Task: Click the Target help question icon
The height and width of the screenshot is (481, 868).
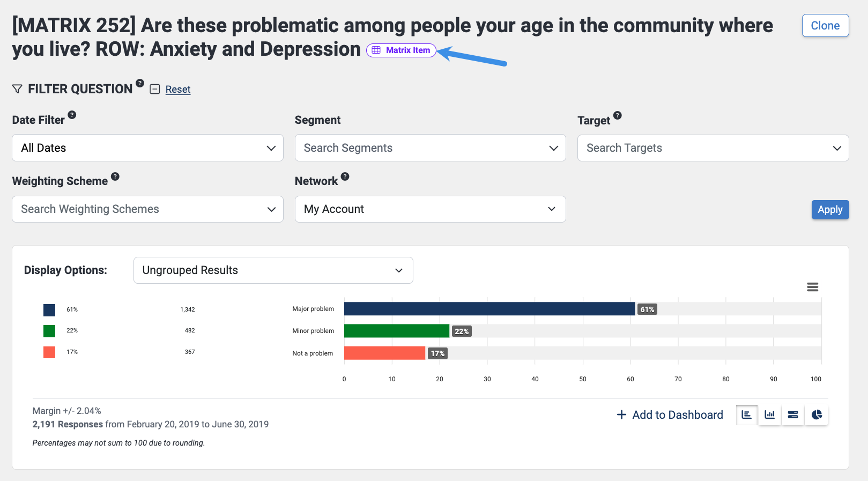Action: tap(618, 115)
